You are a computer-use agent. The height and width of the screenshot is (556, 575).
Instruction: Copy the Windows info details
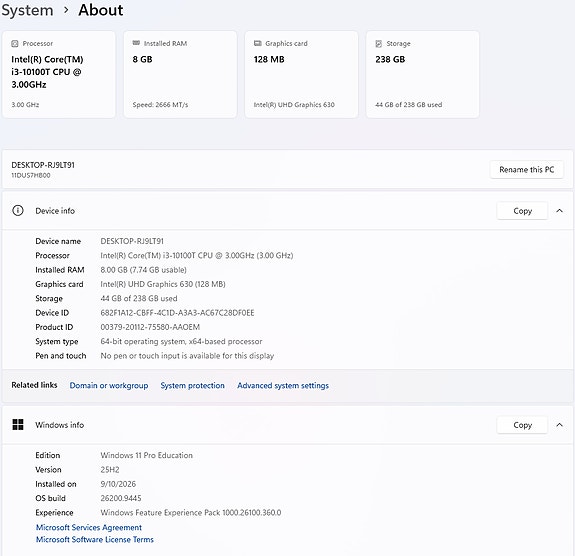(x=522, y=425)
